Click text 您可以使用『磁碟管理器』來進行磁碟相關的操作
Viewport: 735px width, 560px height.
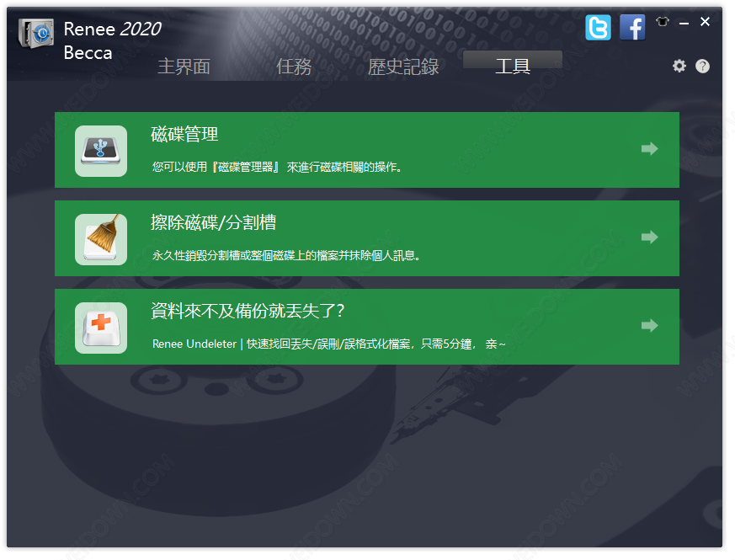276,167
